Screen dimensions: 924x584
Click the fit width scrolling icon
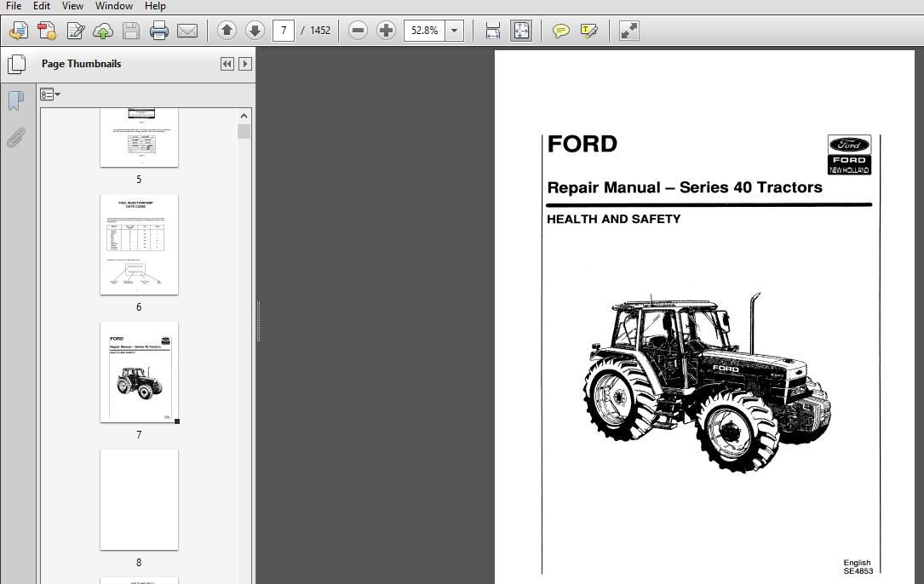[x=492, y=31]
